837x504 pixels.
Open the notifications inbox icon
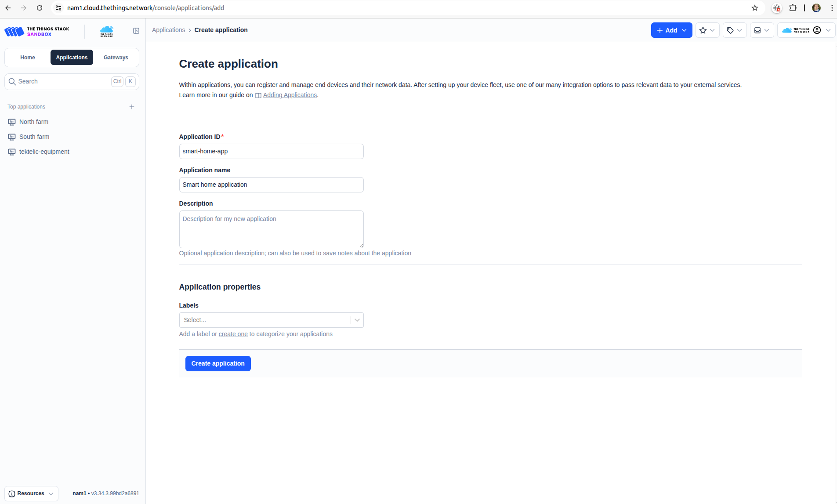(x=757, y=30)
